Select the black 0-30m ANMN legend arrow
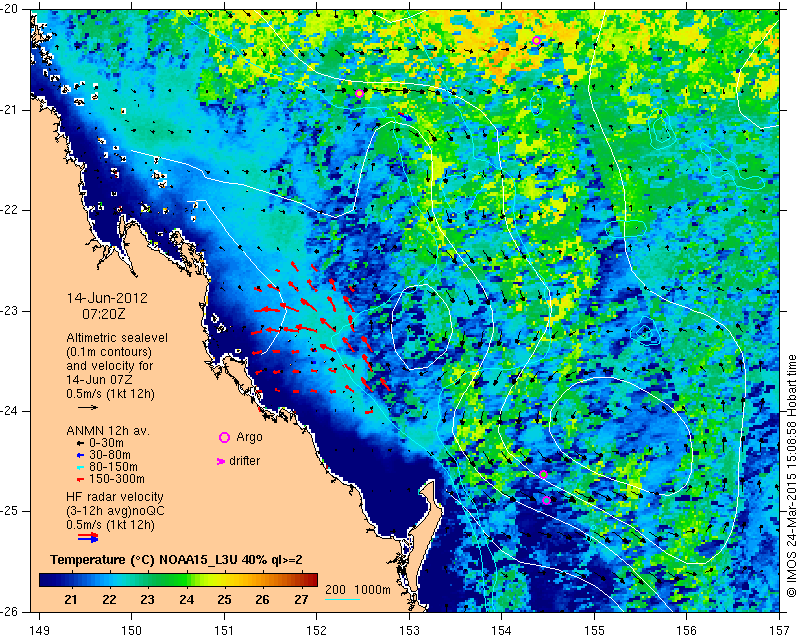Image resolution: width=800 pixels, height=640 pixels. 80,443
